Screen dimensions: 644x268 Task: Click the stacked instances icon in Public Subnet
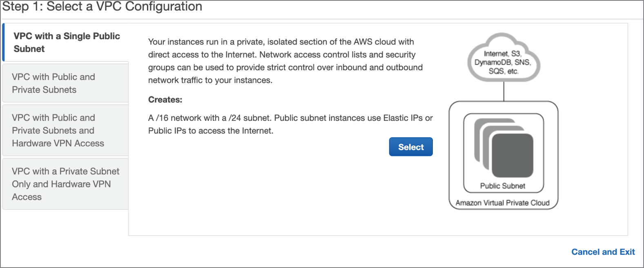pos(504,147)
